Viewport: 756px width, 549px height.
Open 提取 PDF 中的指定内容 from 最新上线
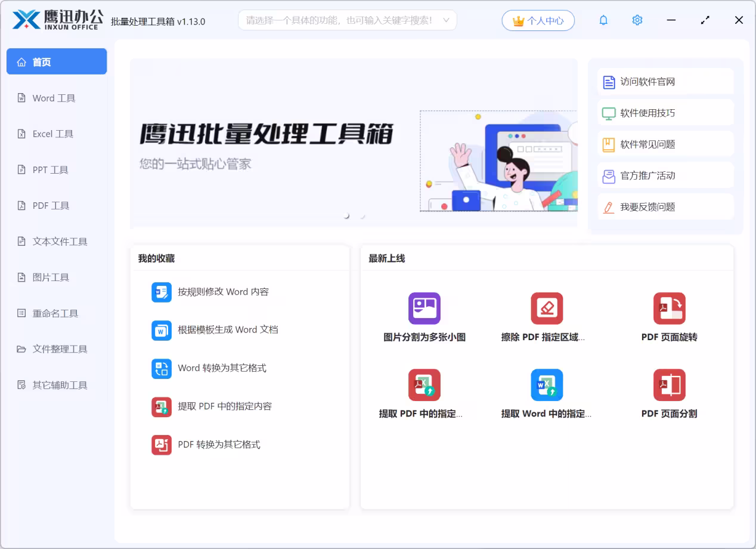point(425,392)
